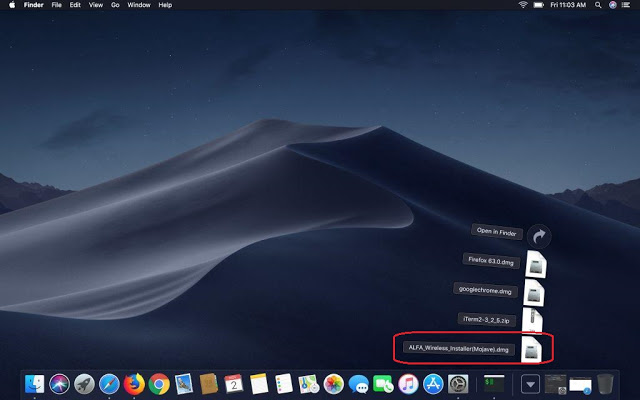Open the Go menu

click(116, 5)
